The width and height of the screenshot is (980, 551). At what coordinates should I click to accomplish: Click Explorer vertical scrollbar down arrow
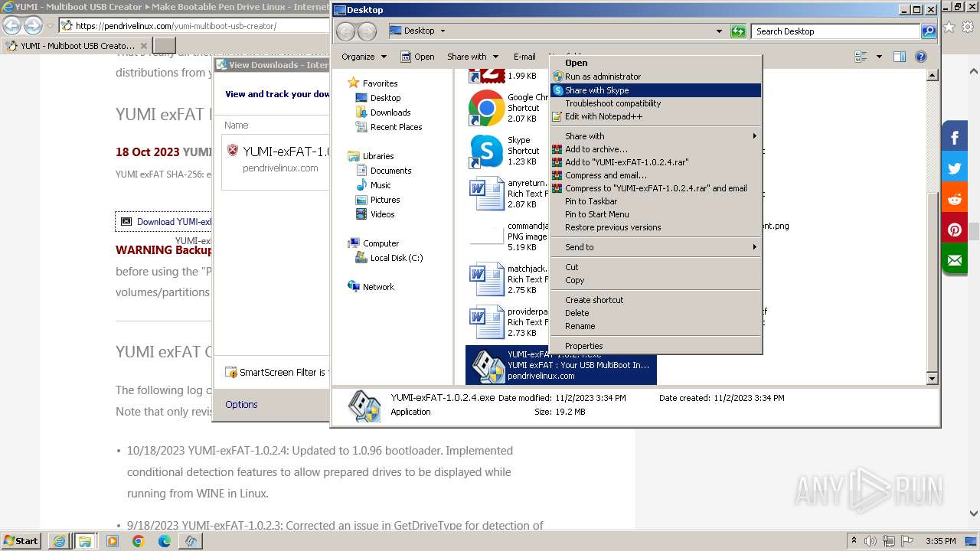933,379
